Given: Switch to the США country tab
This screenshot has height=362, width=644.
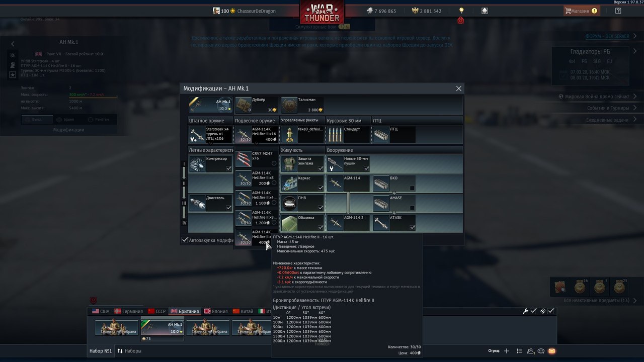Looking at the screenshot, I should pyautogui.click(x=101, y=311).
